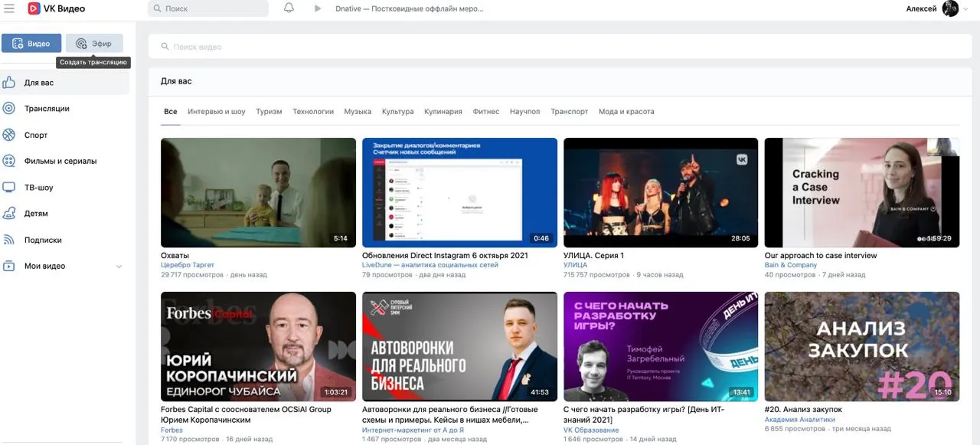
Task: Switch to Музыка tab
Action: coord(358,112)
